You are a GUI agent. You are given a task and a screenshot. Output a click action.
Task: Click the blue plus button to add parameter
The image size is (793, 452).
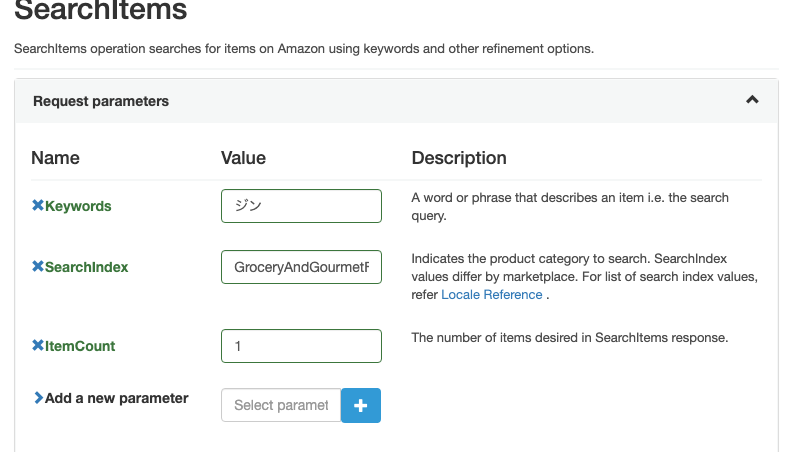pos(361,405)
